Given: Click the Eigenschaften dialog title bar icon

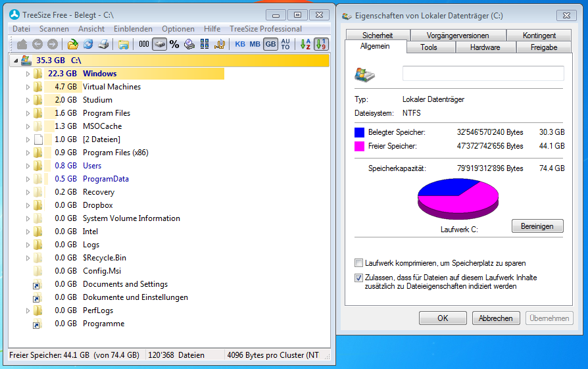Looking at the screenshot, I should (347, 16).
